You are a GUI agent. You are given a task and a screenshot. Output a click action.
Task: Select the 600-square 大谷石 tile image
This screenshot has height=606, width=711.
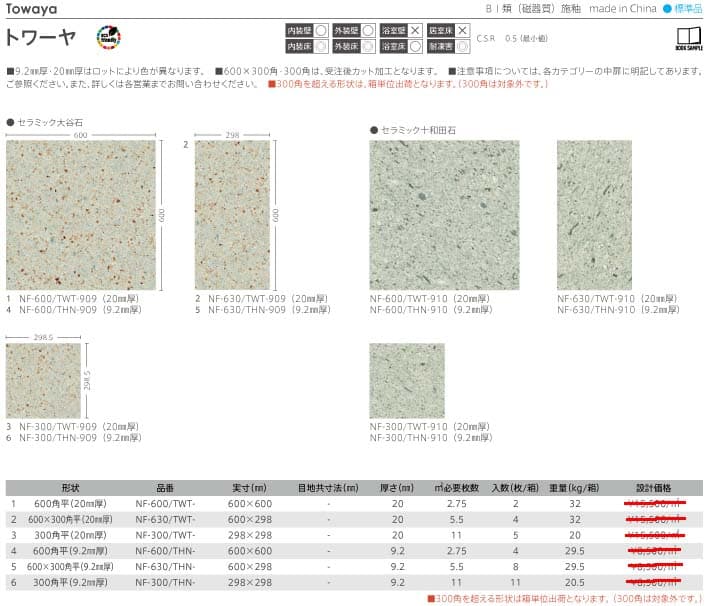[x=81, y=215]
